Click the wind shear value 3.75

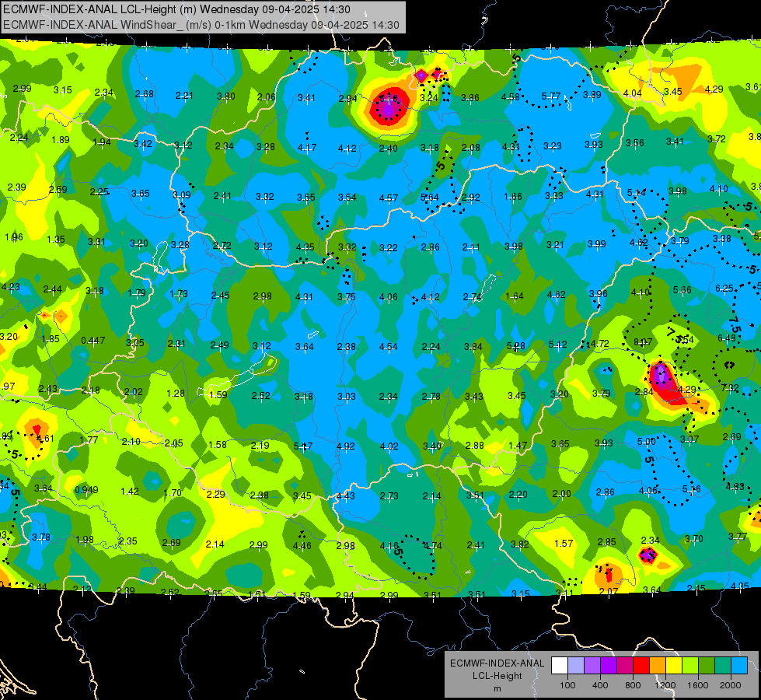347,297
